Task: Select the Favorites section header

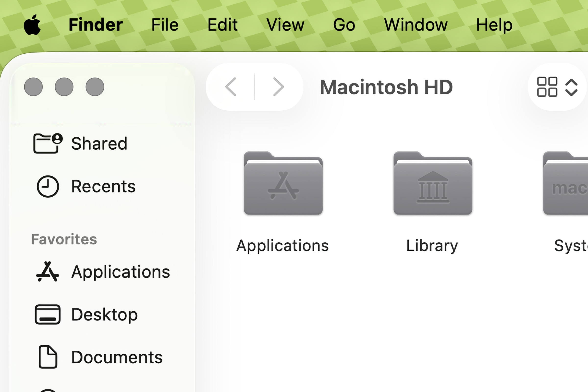Action: [64, 239]
